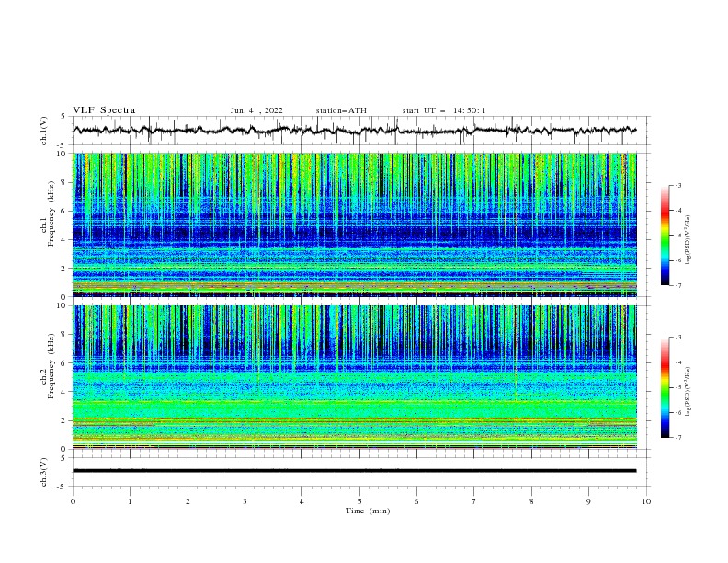
Task: Click the 'station=ATH' label
Action: tap(341, 110)
